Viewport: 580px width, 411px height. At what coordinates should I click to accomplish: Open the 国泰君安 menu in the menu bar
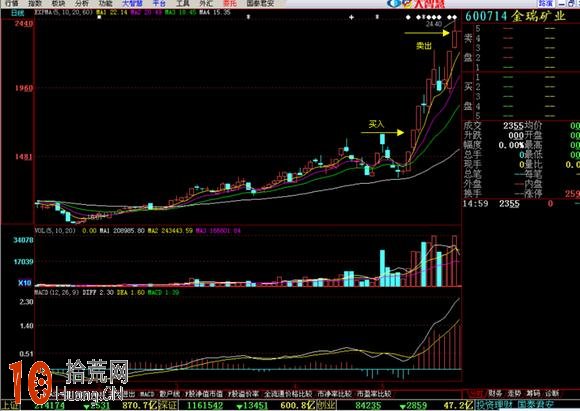click(260, 3)
